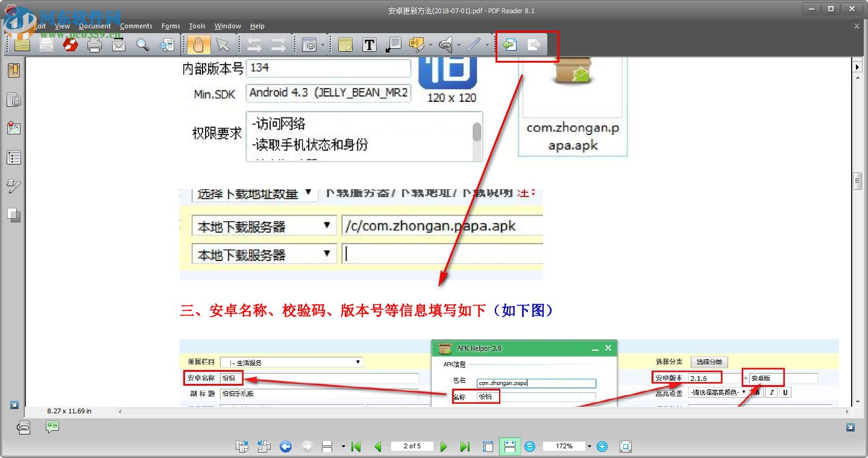Screen dimensions: 868x458
Task: Jump to the last page
Action: (465, 447)
